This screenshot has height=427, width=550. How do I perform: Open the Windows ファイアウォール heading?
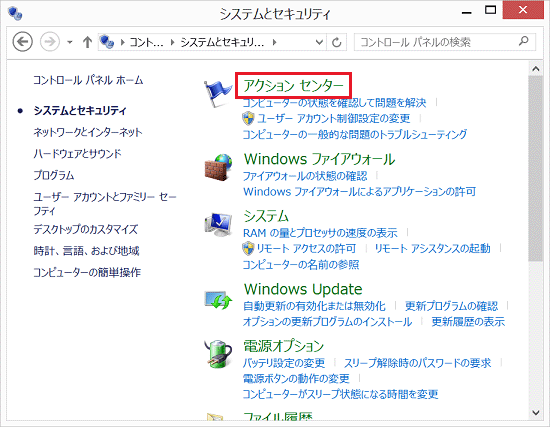coord(320,159)
